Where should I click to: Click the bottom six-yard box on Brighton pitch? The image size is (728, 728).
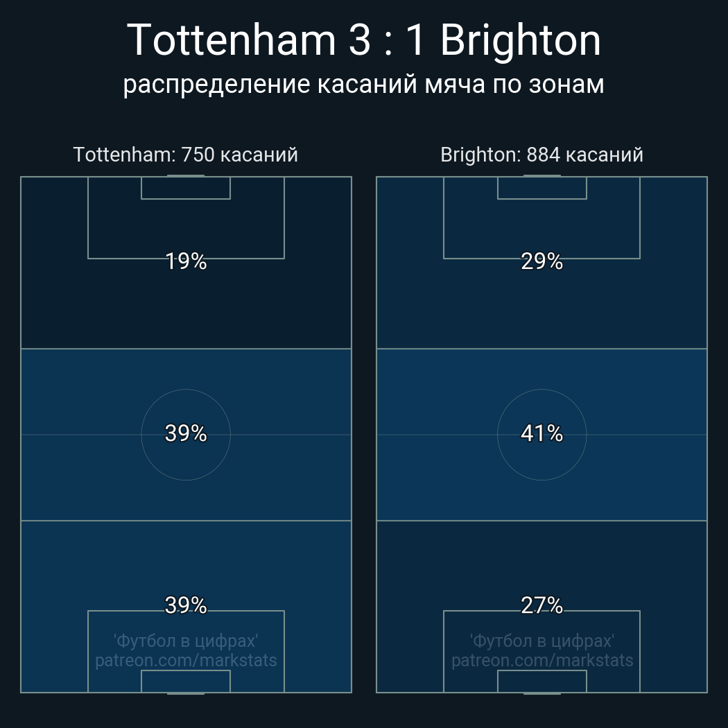point(541,681)
